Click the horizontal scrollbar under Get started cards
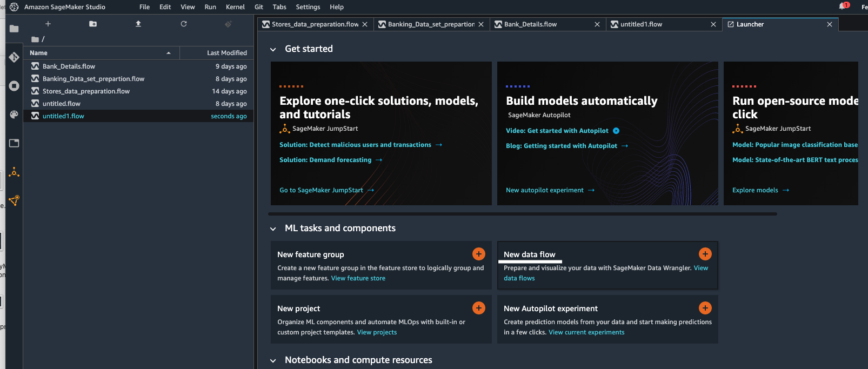 click(523, 214)
